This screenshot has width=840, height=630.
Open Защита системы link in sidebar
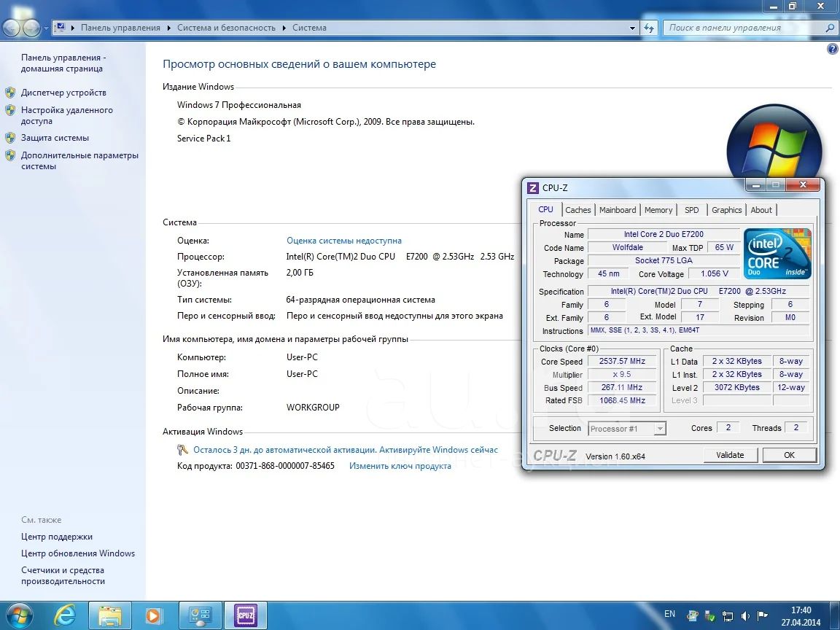click(55, 139)
